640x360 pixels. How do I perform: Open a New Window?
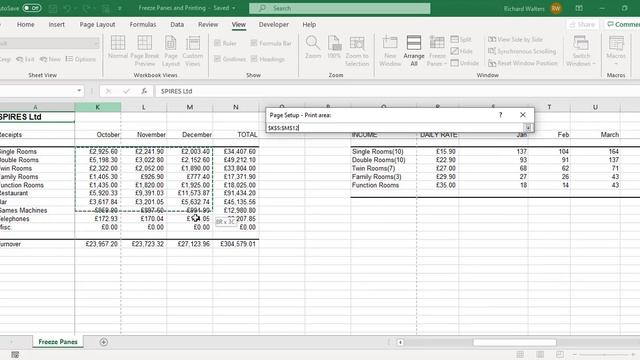[x=390, y=51]
